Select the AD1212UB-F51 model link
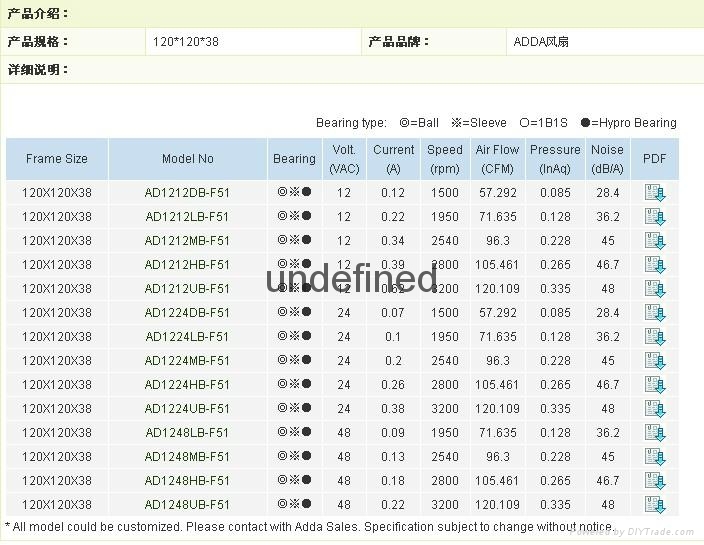 (x=187, y=289)
